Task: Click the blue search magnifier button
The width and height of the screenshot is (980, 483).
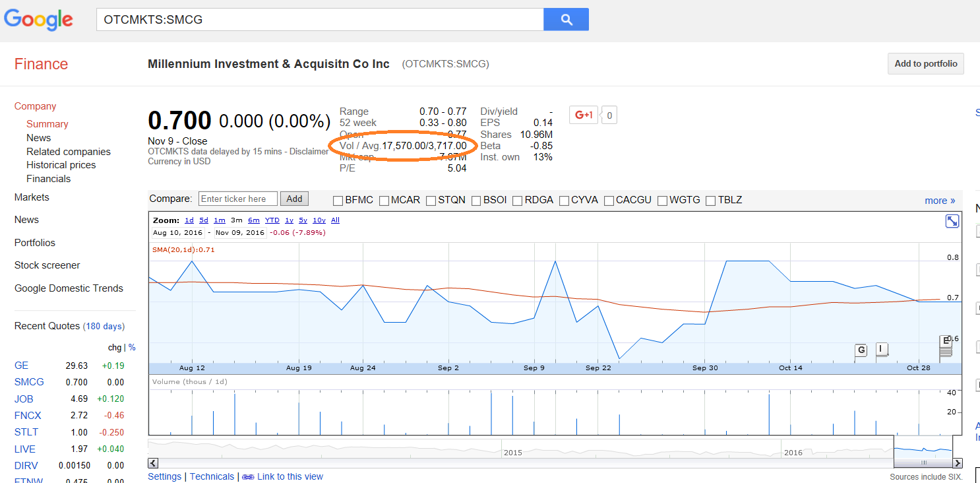Action: click(x=566, y=20)
